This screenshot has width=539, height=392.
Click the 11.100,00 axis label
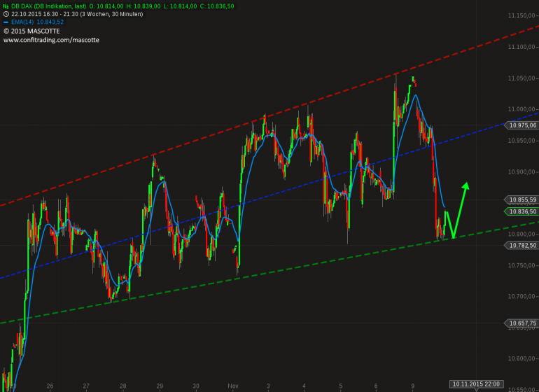521,47
